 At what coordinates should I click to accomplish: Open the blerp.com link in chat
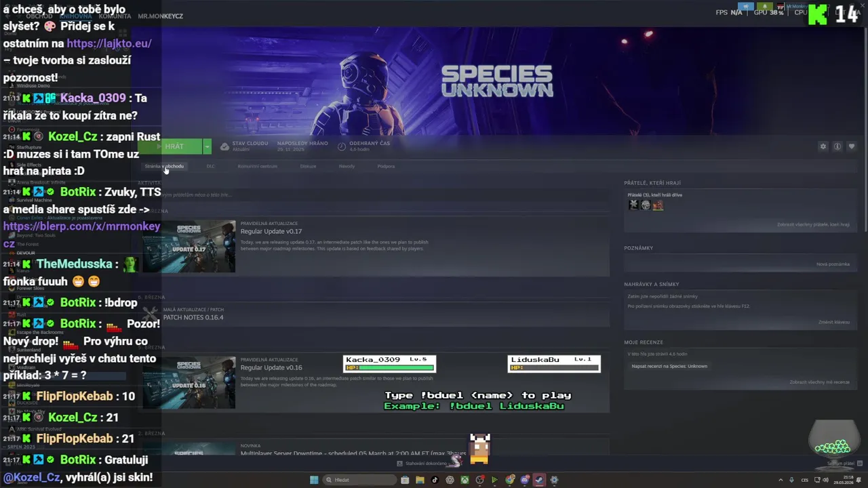(81, 235)
